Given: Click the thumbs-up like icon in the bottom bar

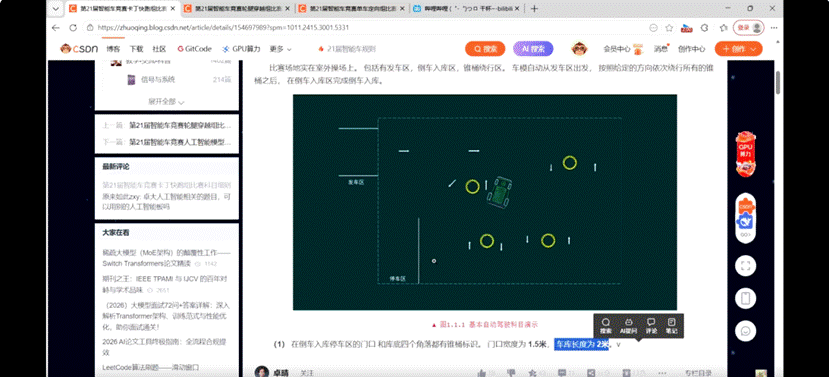Looking at the screenshot, I should pos(482,373).
